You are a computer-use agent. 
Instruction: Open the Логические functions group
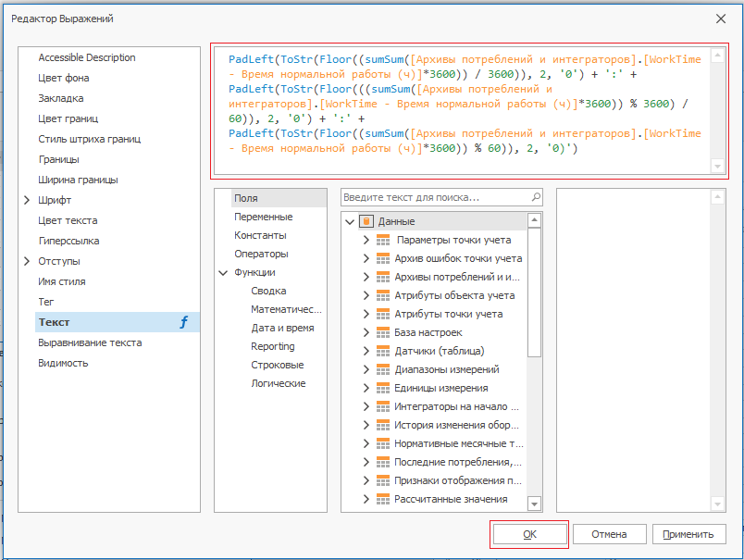[x=278, y=383]
